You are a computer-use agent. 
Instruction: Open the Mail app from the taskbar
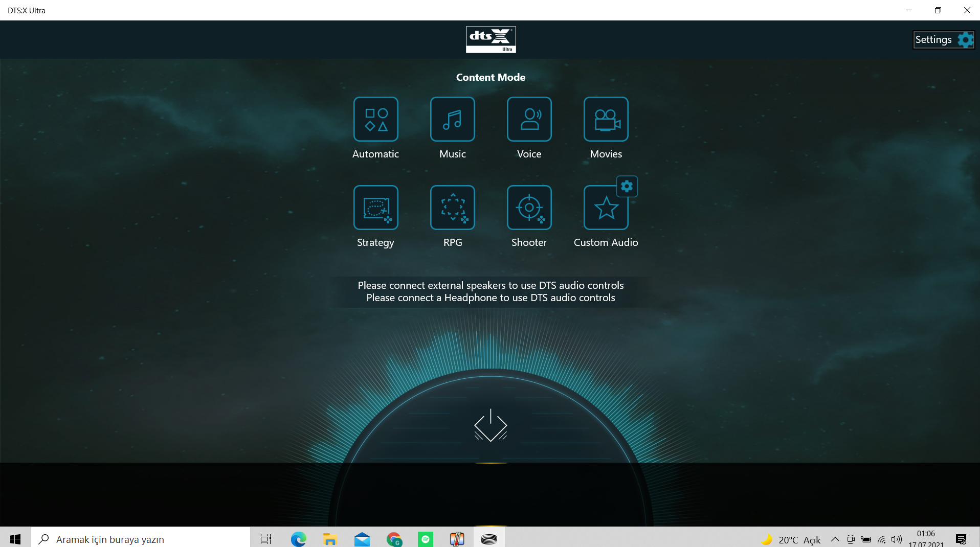pos(362,539)
